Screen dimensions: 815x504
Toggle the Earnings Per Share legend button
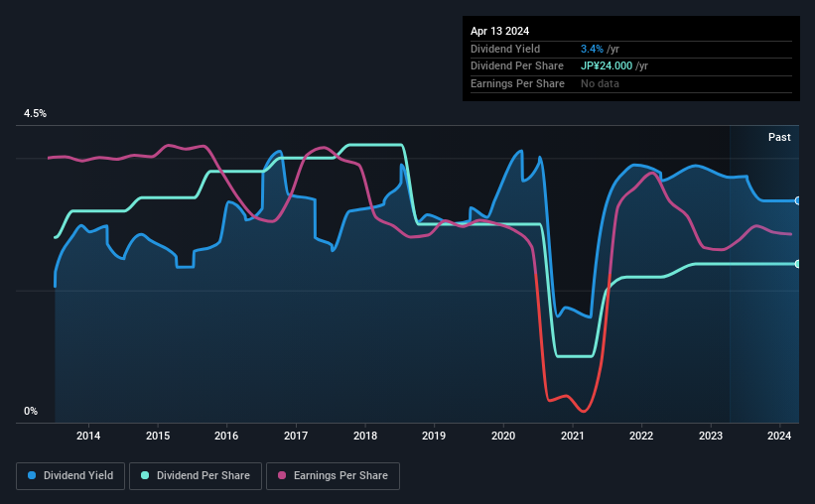[333, 476]
